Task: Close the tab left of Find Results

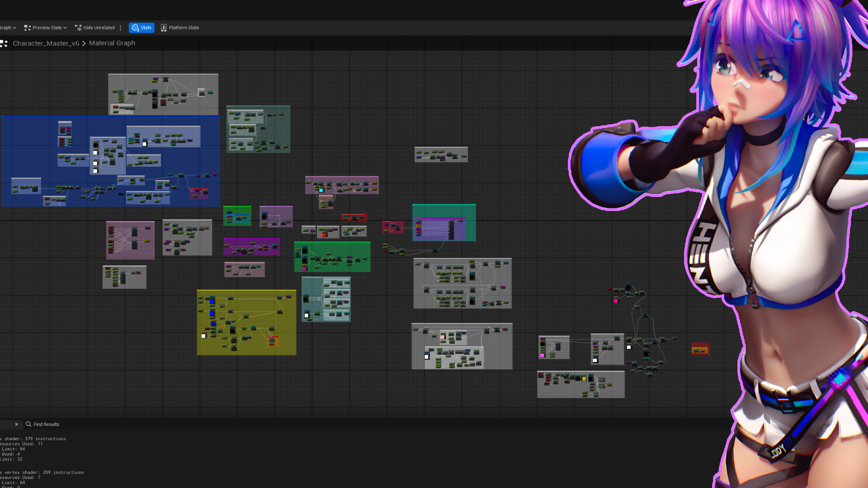Action: 16,424
